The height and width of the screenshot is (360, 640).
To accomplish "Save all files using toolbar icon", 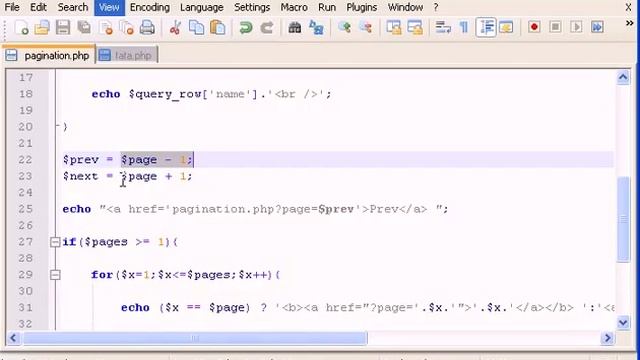I will tap(84, 28).
